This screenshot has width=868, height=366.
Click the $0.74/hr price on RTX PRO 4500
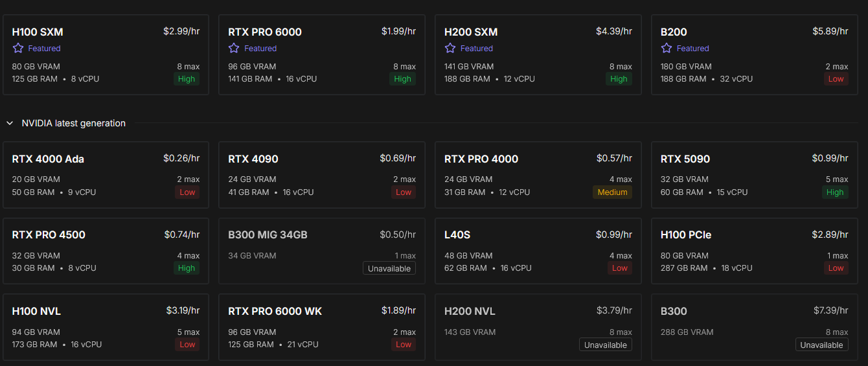tap(182, 234)
